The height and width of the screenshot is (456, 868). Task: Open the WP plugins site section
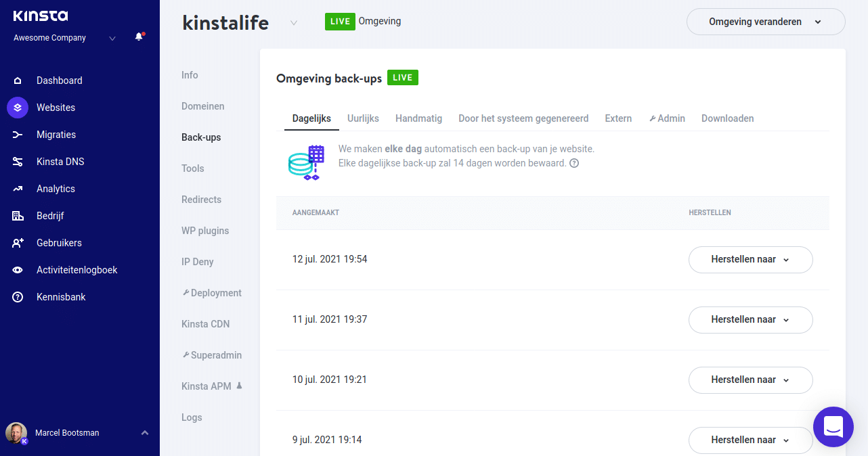coord(205,231)
